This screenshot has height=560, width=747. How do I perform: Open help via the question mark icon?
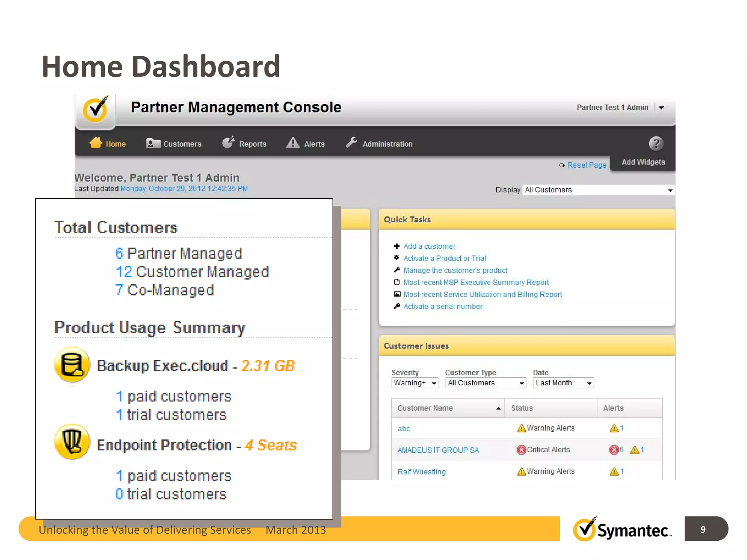656,144
